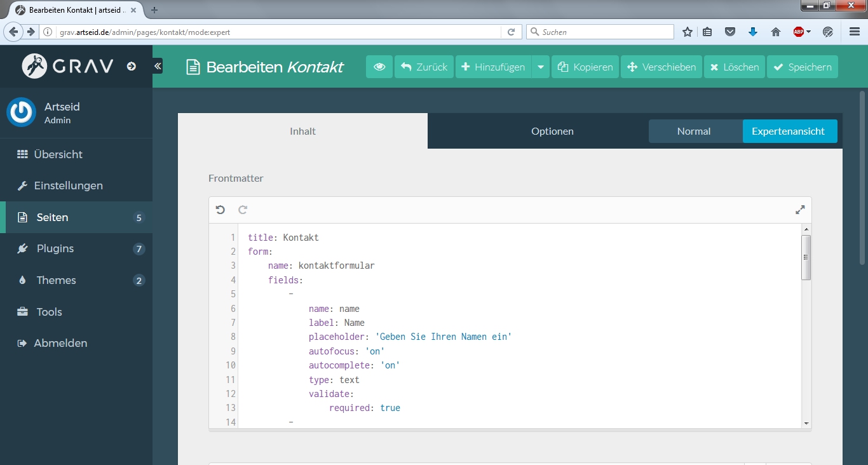Click the eye preview page icon
The image size is (868, 465).
click(379, 67)
